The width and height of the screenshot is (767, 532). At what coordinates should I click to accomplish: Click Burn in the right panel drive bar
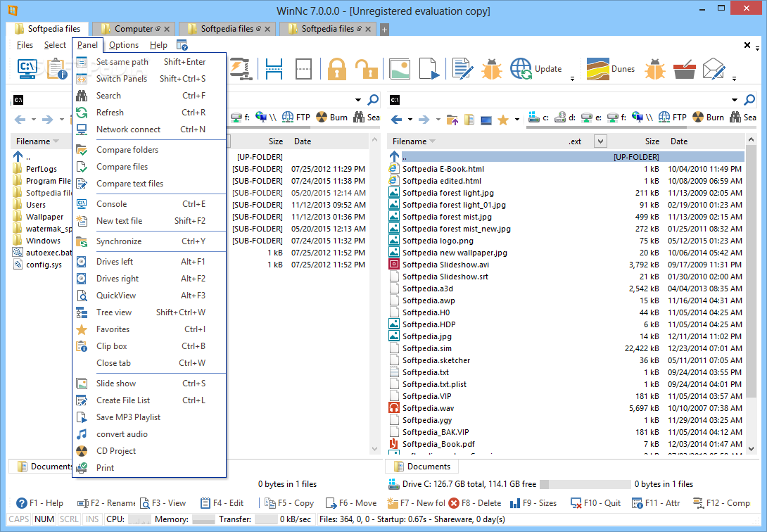[709, 118]
